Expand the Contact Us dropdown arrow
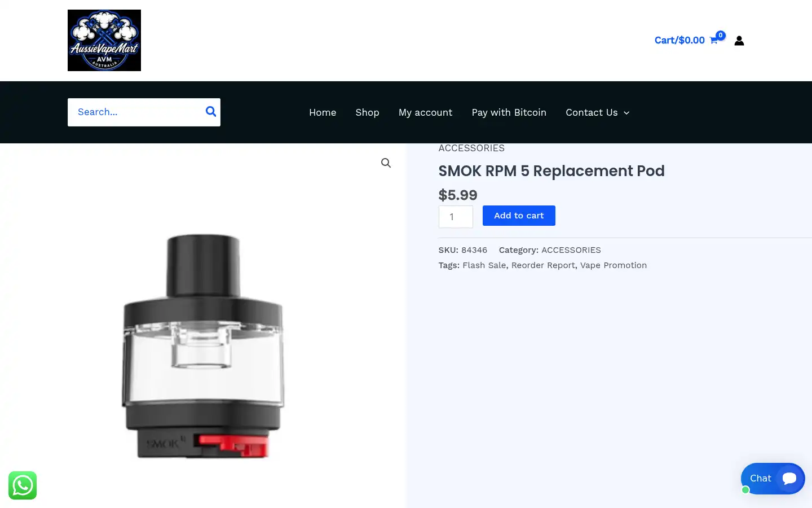The height and width of the screenshot is (508, 812). (x=626, y=113)
